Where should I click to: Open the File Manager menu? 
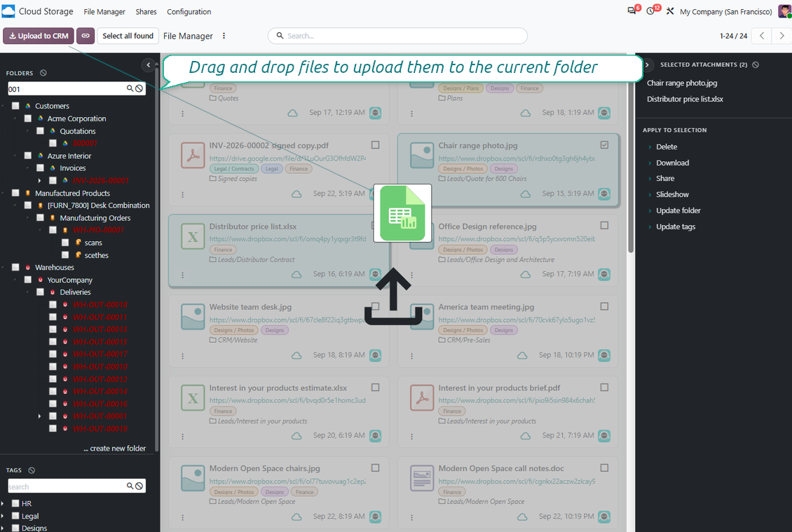104,12
